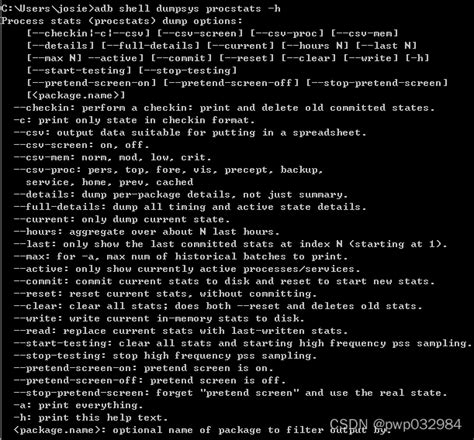Viewport: 474px width, 440px height.
Task: Click the --start-testing description line
Action: [x=243, y=344]
